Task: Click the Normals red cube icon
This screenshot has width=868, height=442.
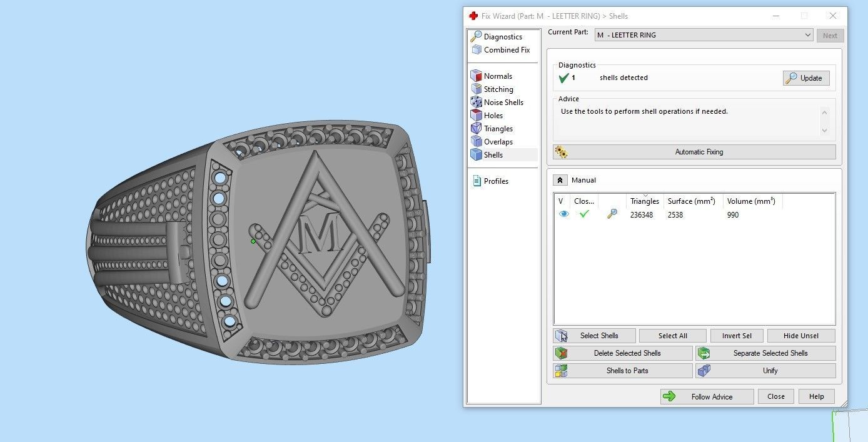Action: (x=477, y=76)
